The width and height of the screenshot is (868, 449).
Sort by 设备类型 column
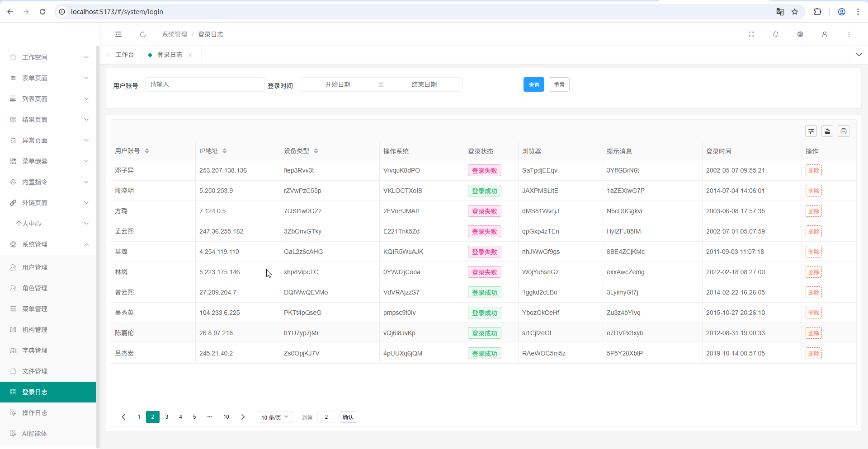[x=316, y=151]
